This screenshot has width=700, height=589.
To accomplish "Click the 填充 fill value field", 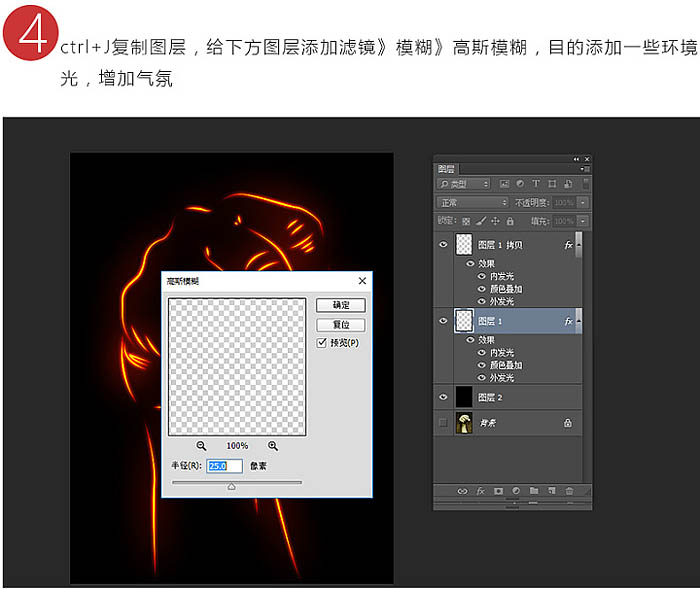I will coord(564,221).
